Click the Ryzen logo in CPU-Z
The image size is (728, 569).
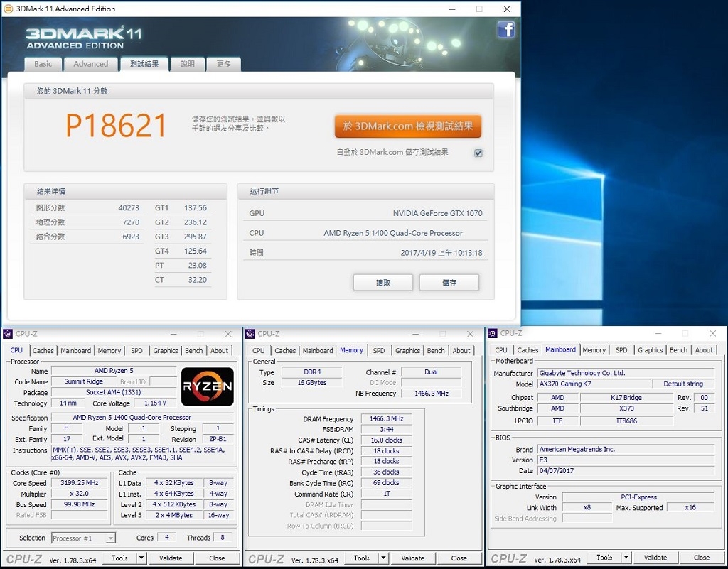click(x=207, y=386)
